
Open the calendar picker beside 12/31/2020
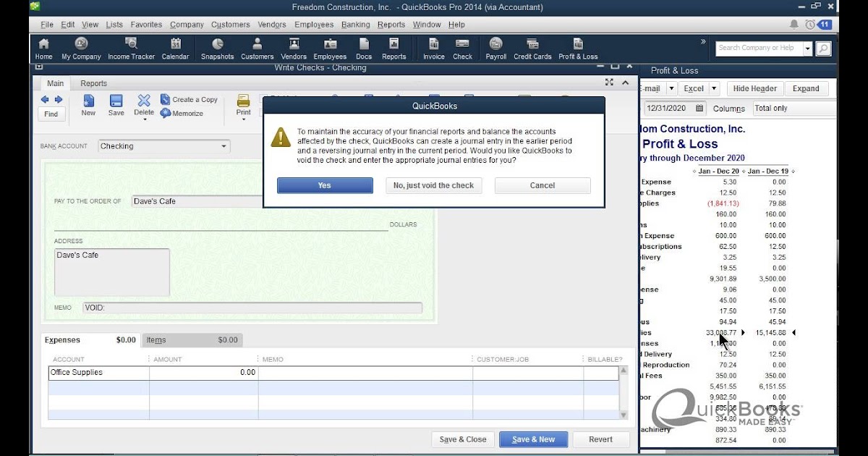tap(699, 109)
